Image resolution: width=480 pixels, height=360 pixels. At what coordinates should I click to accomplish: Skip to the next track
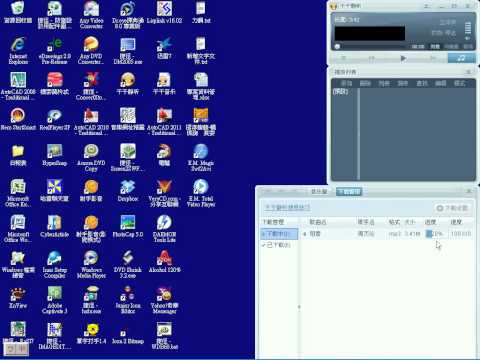tap(433, 58)
